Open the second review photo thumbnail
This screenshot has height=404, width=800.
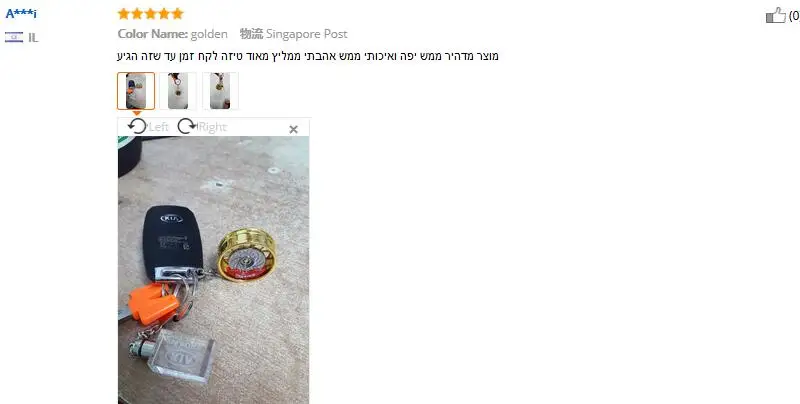178,91
